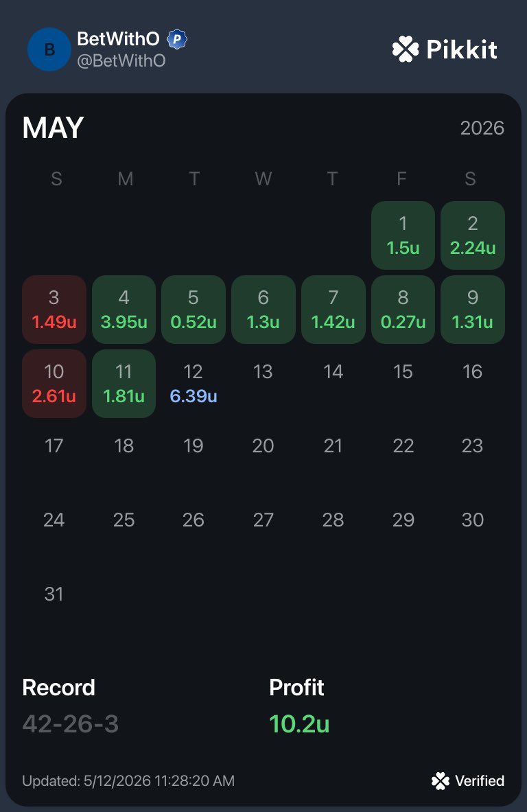
Task: Select May 6 showing 1.3u
Action: [263, 309]
